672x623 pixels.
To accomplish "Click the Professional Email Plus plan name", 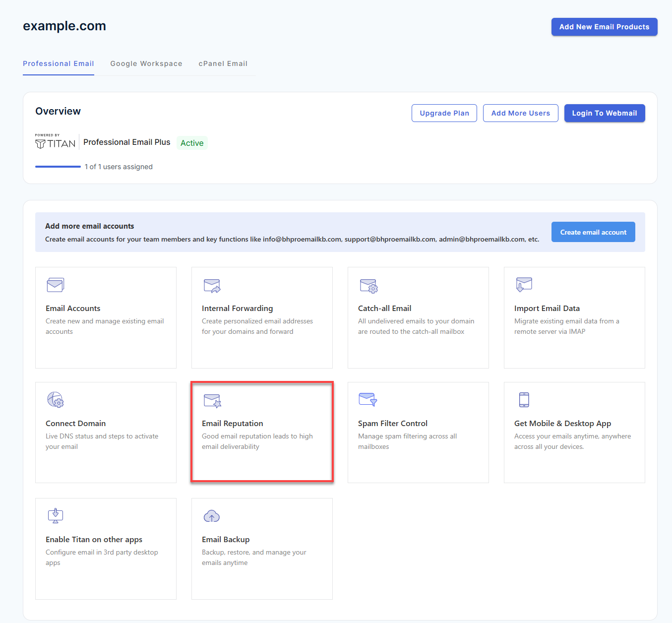I will 127,142.
